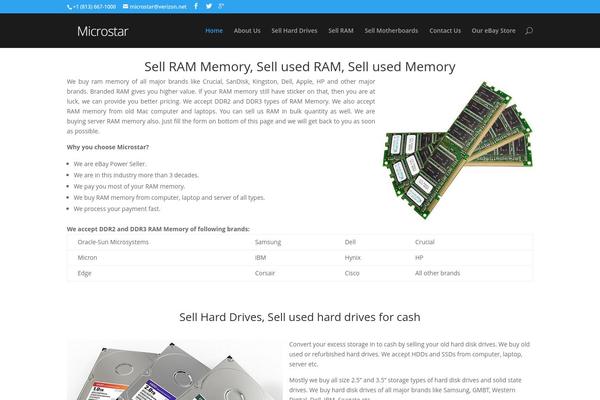Click the Hynix table cell
Image resolution: width=600 pixels, height=400 pixels.
[x=352, y=258]
